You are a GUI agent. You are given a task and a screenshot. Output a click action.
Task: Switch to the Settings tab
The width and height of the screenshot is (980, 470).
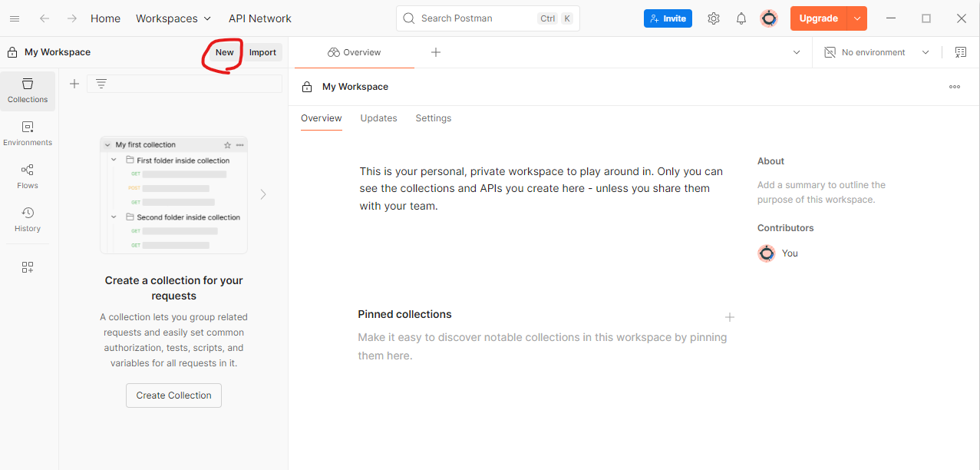[434, 118]
